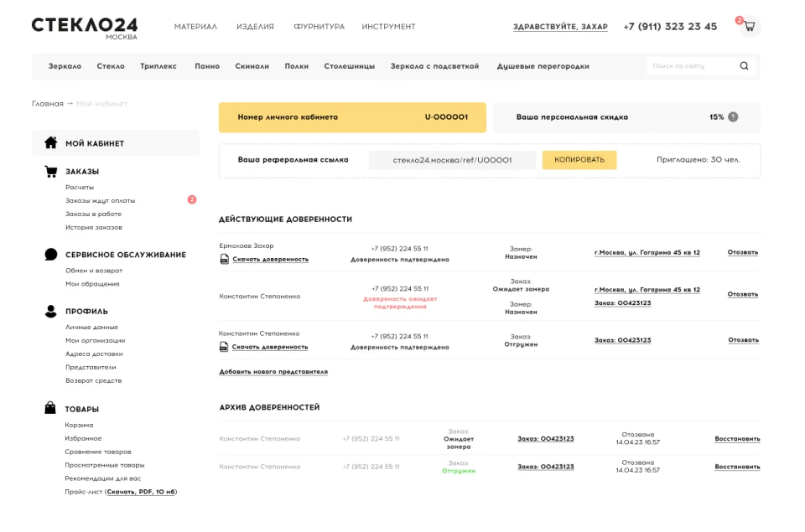Viewport: 805px width, 532px height.
Task: Click Отозвать in the awaiting confirmation row
Action: click(743, 294)
